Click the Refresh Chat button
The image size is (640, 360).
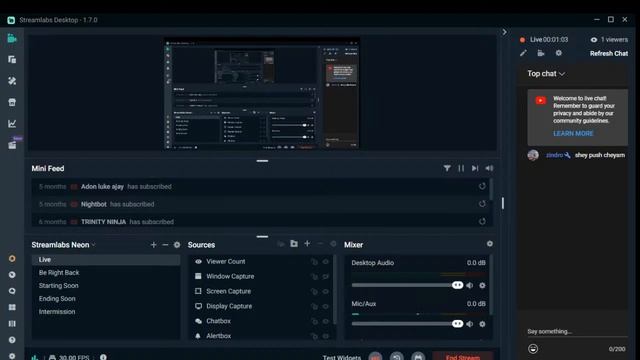pyautogui.click(x=609, y=53)
